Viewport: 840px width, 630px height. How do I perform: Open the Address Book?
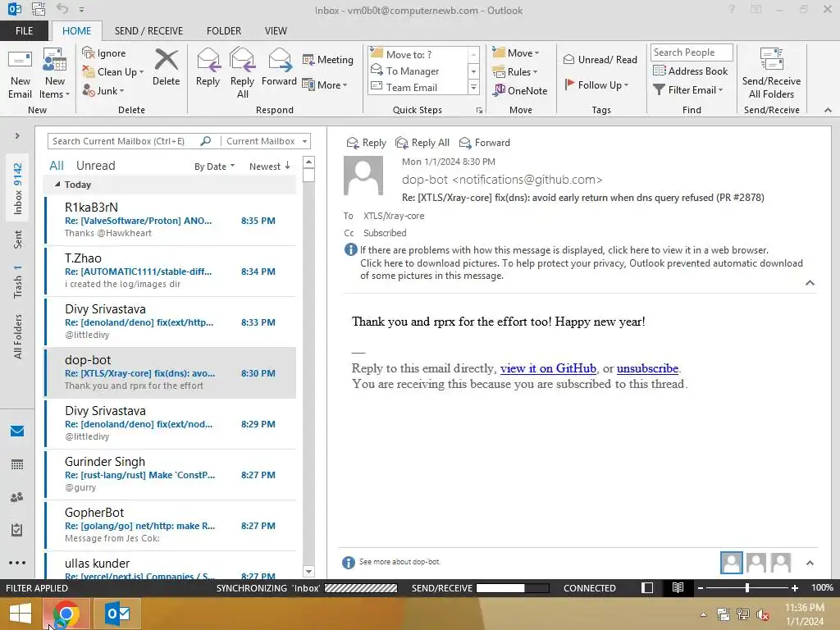point(690,71)
